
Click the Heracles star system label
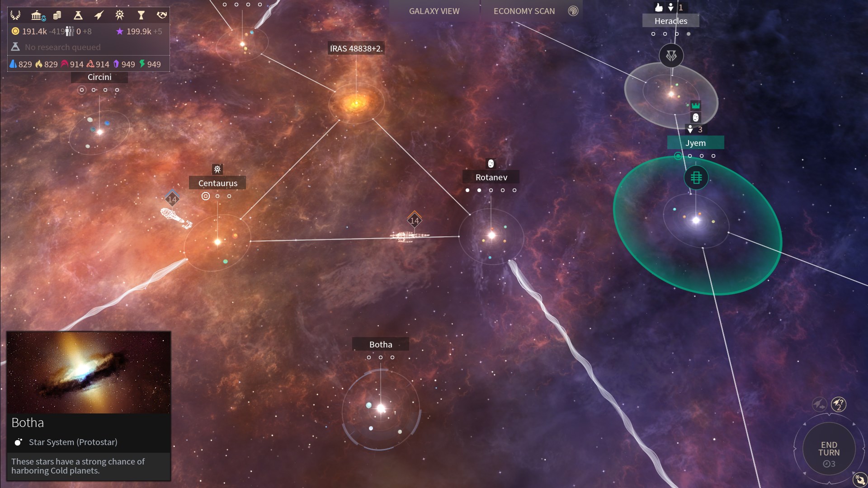click(x=671, y=20)
